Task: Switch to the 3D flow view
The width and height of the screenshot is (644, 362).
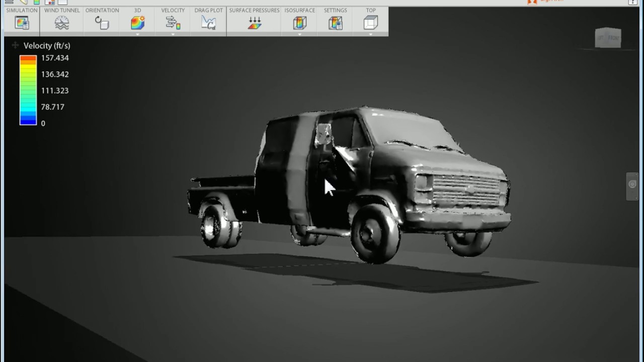Action: 137,23
